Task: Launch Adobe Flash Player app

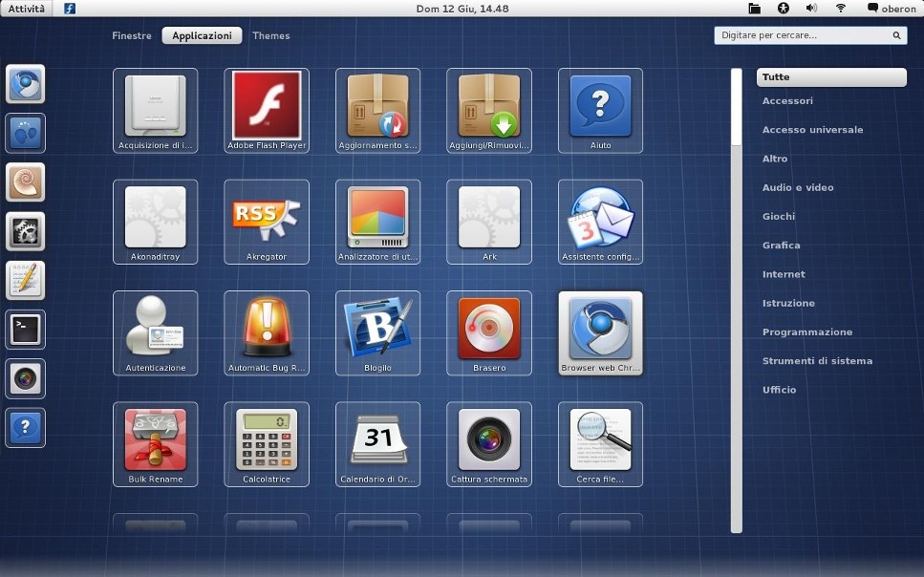Action: tap(267, 111)
